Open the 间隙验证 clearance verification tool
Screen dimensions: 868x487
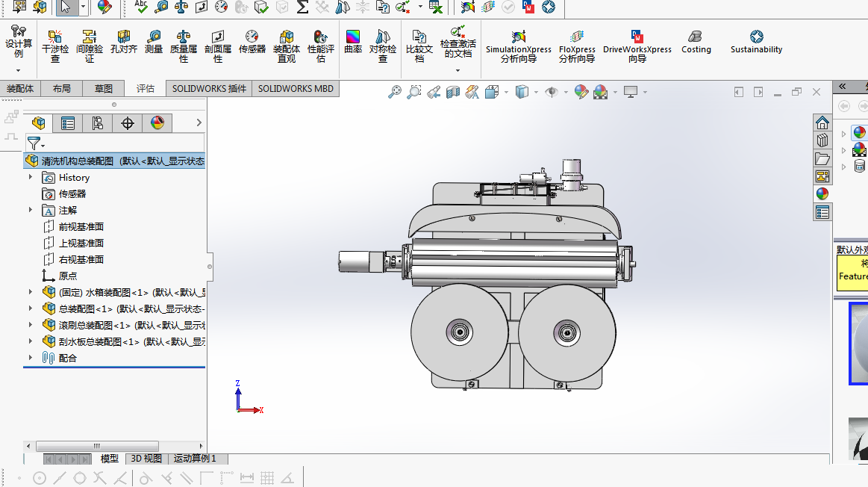tap(89, 46)
